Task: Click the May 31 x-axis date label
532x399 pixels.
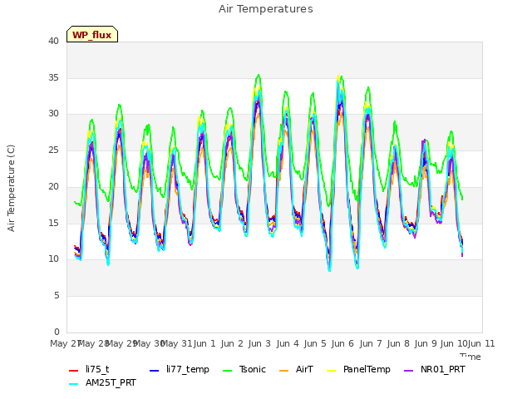Action: 176,343
